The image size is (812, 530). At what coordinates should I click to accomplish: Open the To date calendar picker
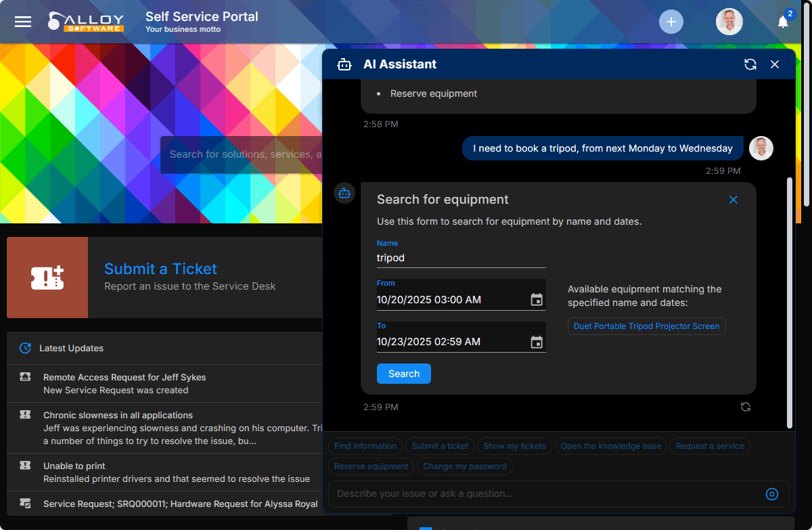coord(537,343)
